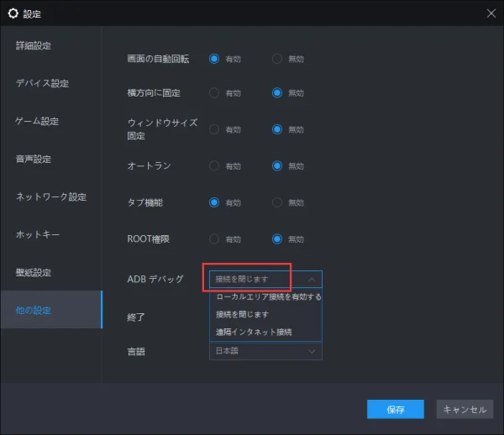
Task: Click the settings gear icon in title
Action: [13, 13]
